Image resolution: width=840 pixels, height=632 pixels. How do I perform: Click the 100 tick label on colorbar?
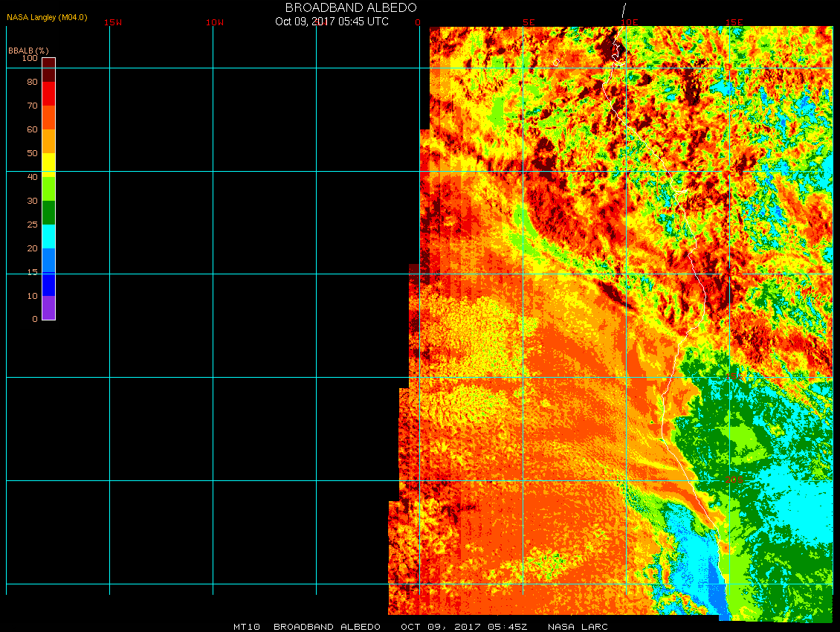(x=30, y=58)
